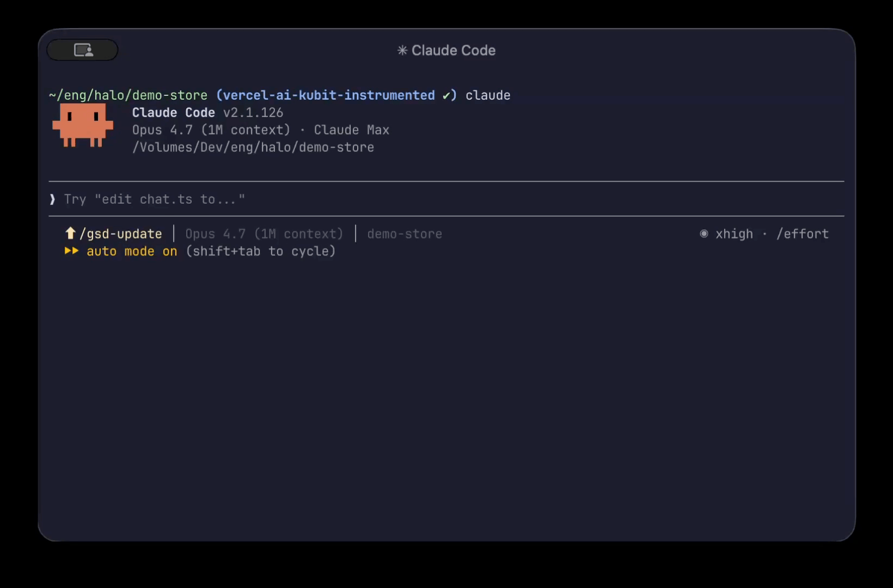Click the orange Claude pixel mascot
The width and height of the screenshot is (893, 588).
pos(83,126)
